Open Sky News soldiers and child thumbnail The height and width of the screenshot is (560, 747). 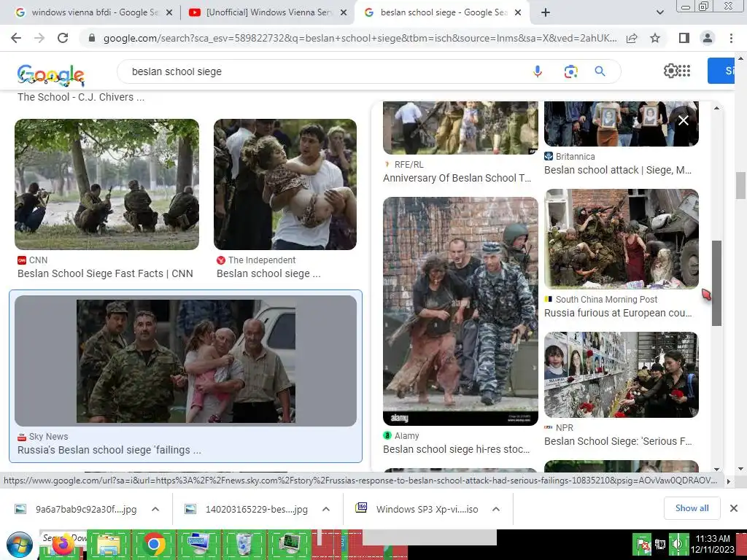click(x=186, y=361)
